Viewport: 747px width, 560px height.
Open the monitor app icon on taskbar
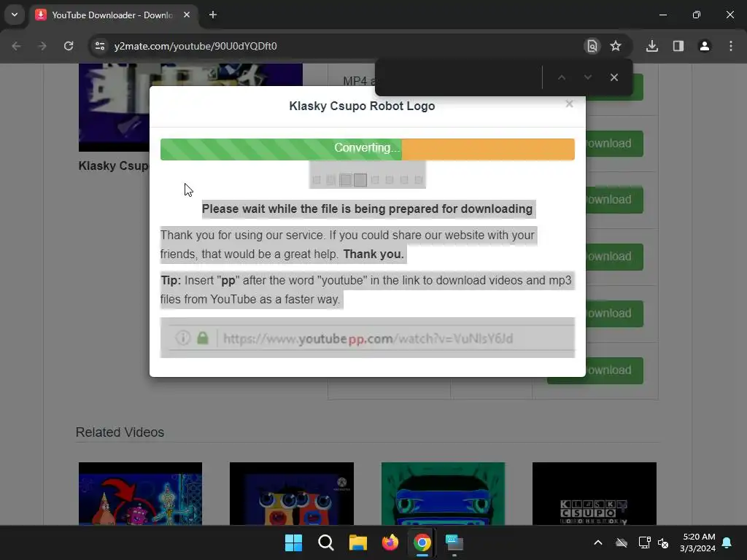pos(454,542)
